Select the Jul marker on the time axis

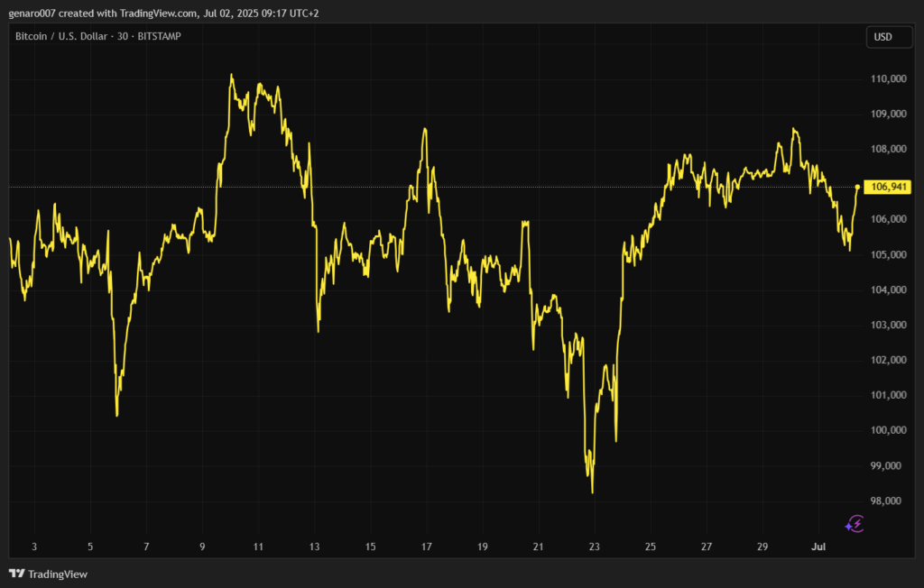pos(817,547)
